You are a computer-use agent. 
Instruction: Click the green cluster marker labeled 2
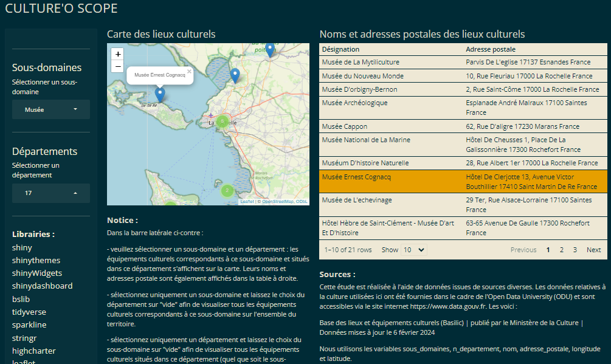tap(227, 190)
